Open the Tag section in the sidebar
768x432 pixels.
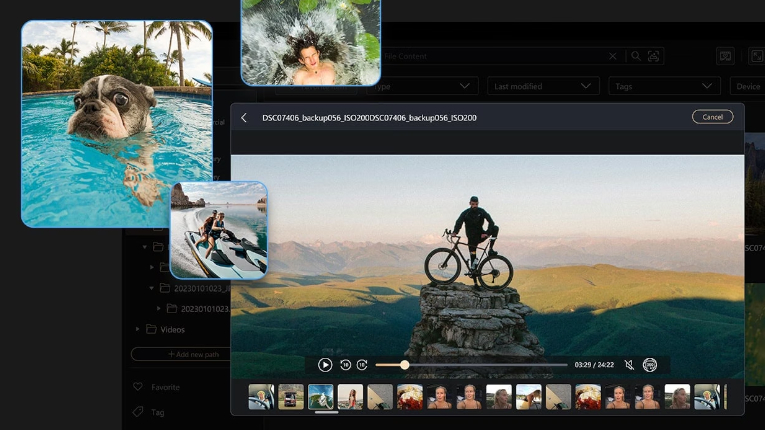click(158, 413)
